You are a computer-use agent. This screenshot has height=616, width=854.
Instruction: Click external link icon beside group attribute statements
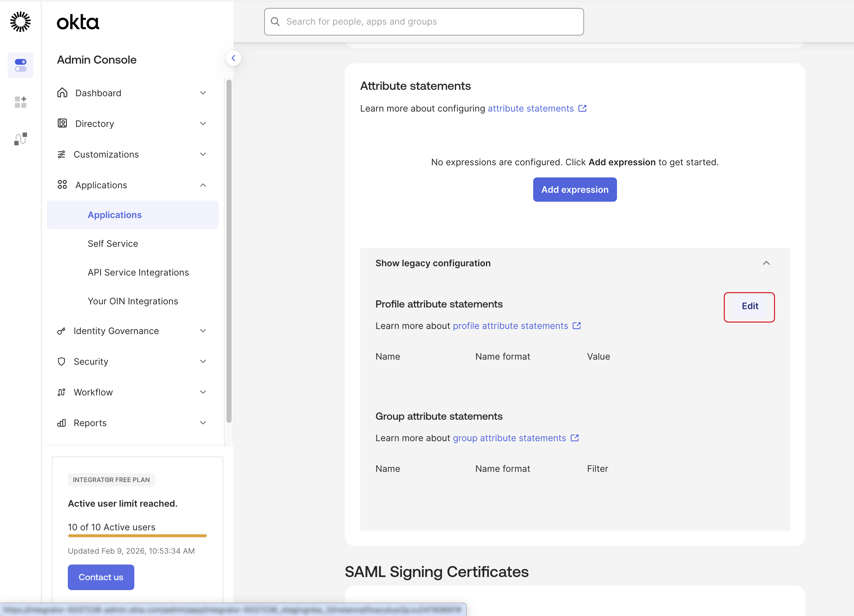(x=574, y=438)
